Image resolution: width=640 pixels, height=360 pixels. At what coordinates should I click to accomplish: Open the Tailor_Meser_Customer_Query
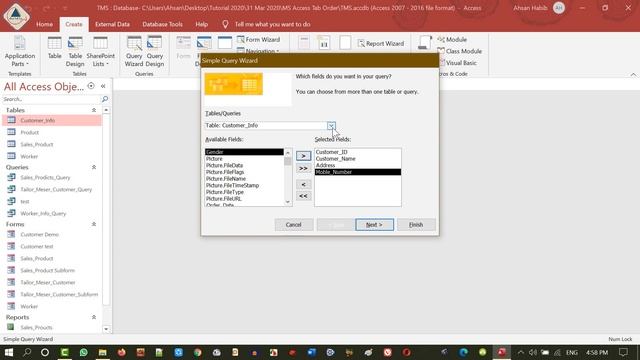point(52,189)
